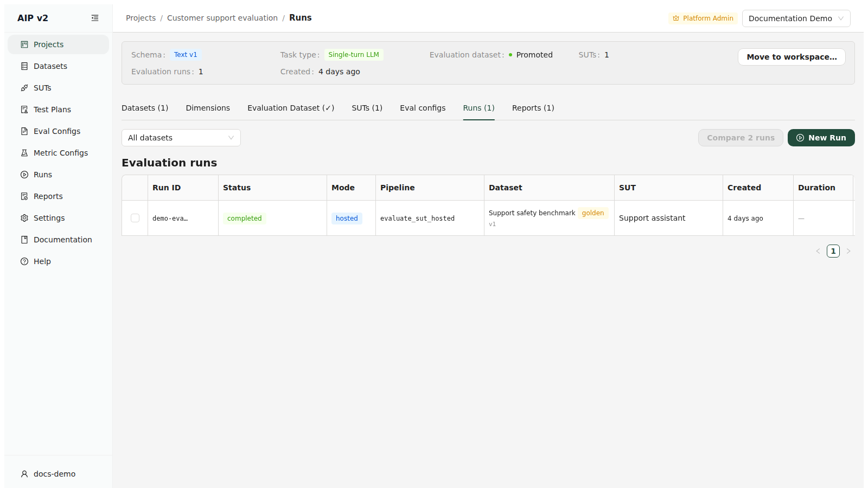This screenshot has height=488, width=868.
Task: Open Metric Configs in the sidebar
Action: point(58,153)
